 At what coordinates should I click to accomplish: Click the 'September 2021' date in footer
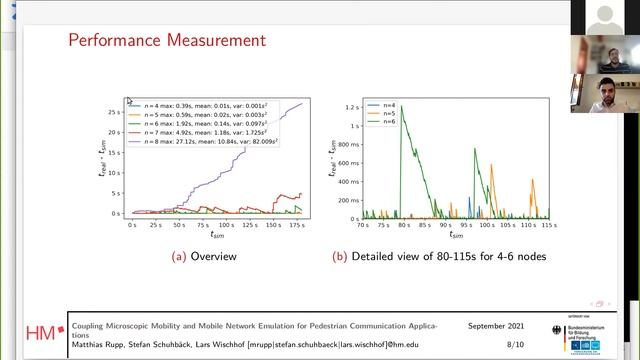[496, 326]
